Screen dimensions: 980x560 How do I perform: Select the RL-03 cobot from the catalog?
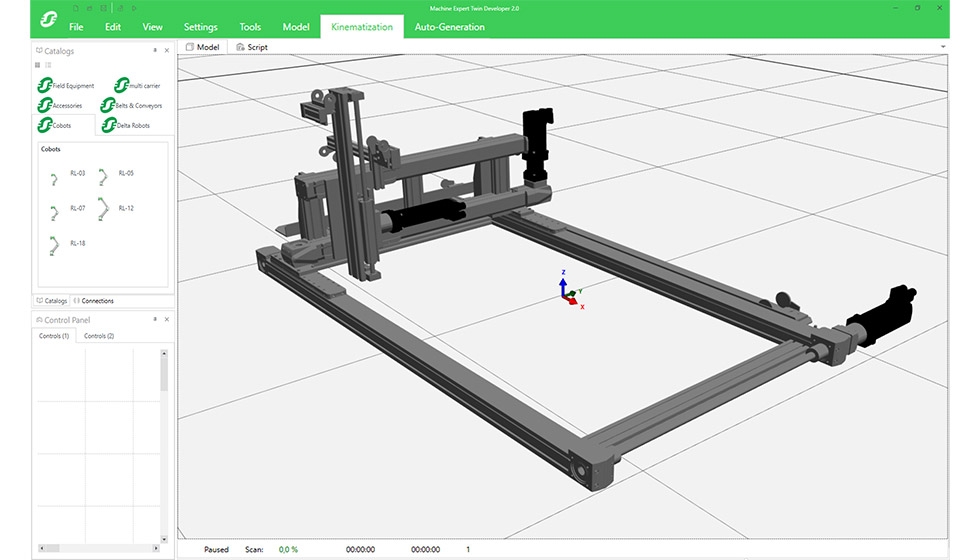tap(55, 179)
